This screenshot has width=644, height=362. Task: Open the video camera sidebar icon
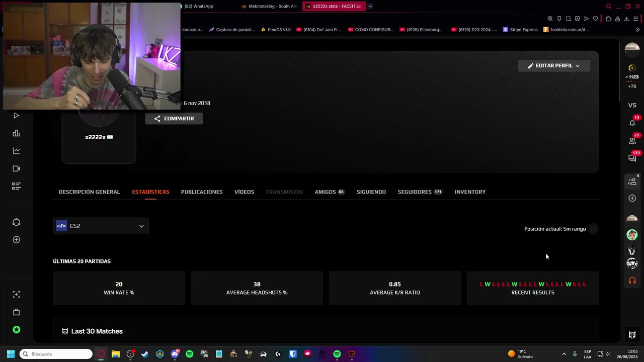pos(16,169)
